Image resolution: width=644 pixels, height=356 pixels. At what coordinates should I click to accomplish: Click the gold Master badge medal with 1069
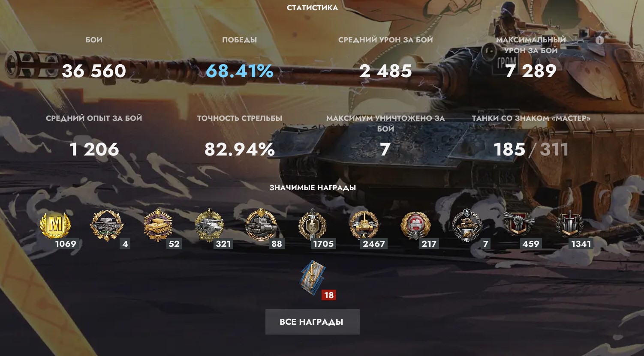(55, 224)
